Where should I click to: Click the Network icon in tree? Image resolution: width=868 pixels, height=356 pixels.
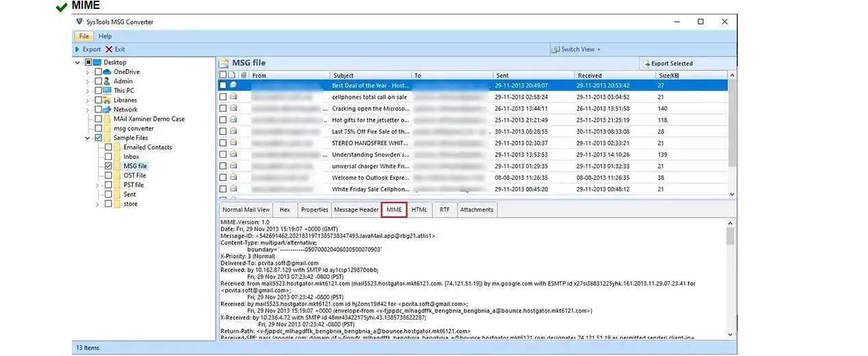point(108,110)
